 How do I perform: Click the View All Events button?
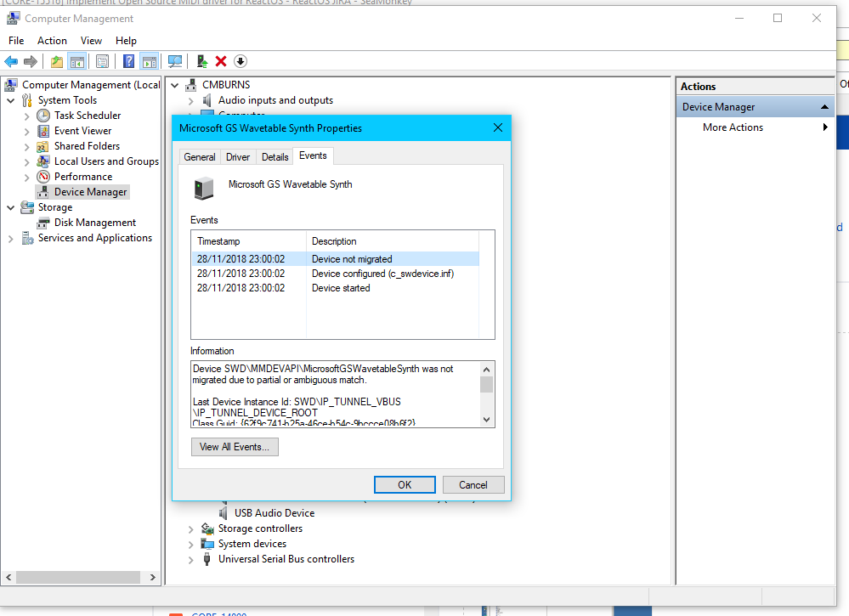point(235,447)
